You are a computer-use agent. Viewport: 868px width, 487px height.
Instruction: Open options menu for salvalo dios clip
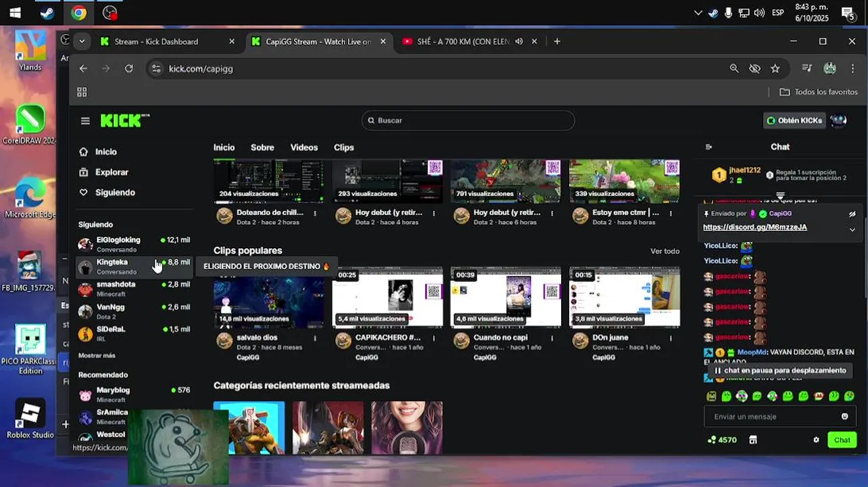315,338
